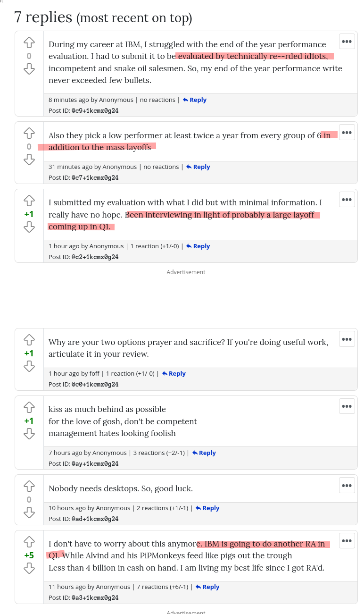Reply to the post from 7 hours ago
364x614 pixels.
coord(204,453)
